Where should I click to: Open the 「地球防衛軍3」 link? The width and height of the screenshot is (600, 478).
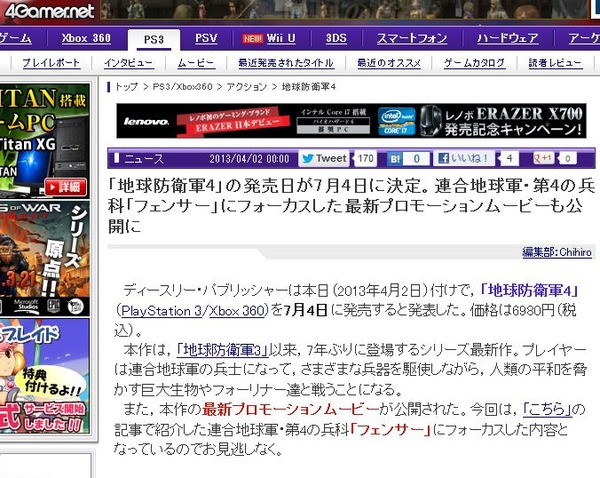(x=223, y=350)
